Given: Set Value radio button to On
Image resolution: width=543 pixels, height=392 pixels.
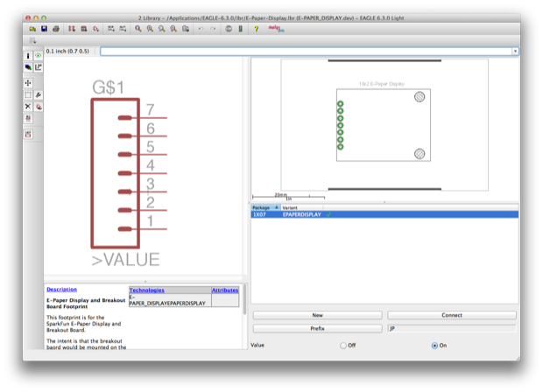Looking at the screenshot, I should [x=434, y=346].
